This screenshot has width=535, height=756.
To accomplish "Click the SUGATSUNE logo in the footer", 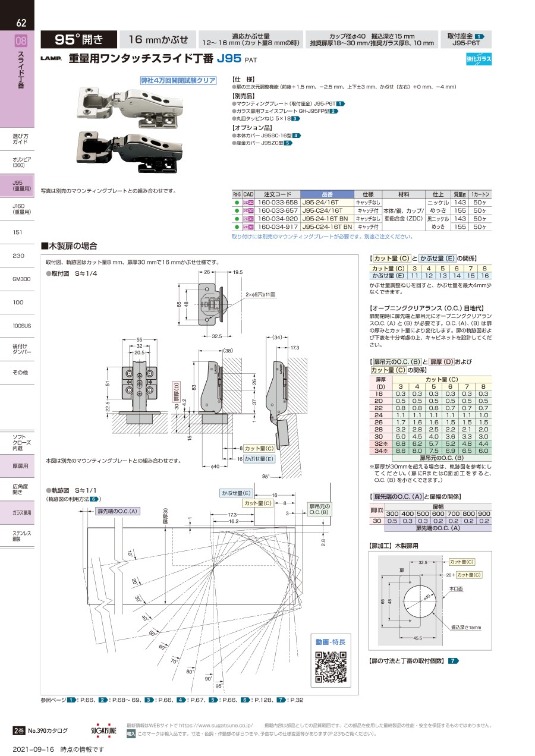I will (x=105, y=730).
